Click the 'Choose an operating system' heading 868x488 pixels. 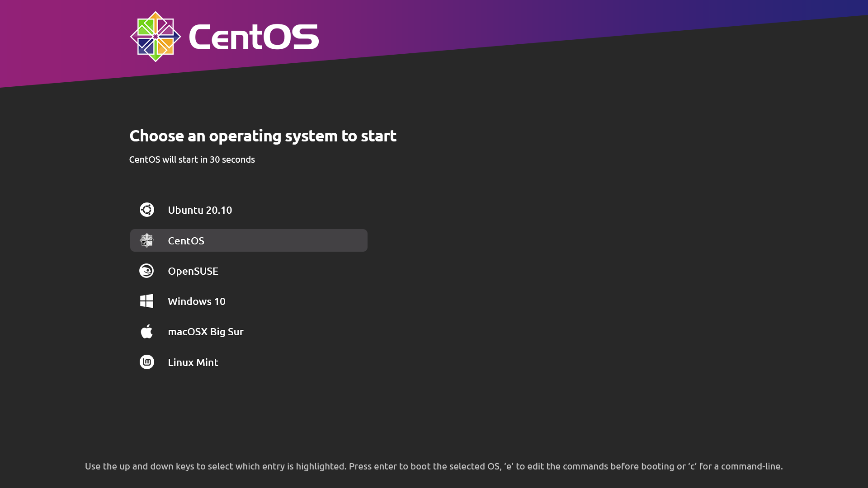point(263,136)
